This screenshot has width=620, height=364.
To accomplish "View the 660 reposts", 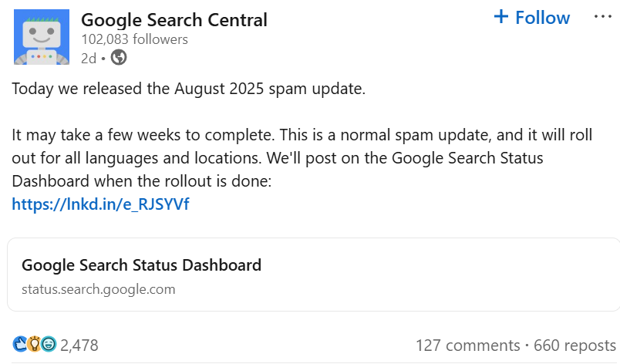I will coord(572,345).
